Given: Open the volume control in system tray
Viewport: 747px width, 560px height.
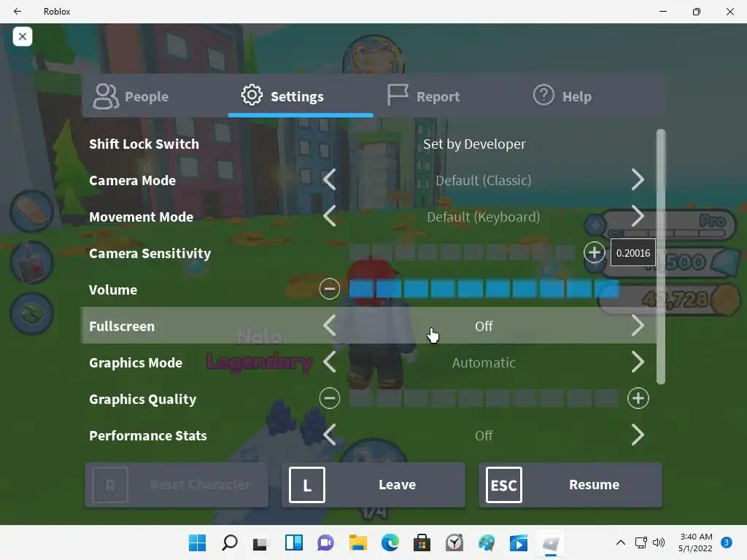Looking at the screenshot, I should pyautogui.click(x=659, y=542).
